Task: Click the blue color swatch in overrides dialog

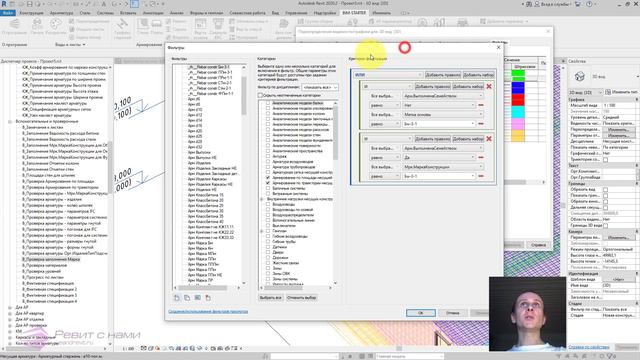Action: 518,88
